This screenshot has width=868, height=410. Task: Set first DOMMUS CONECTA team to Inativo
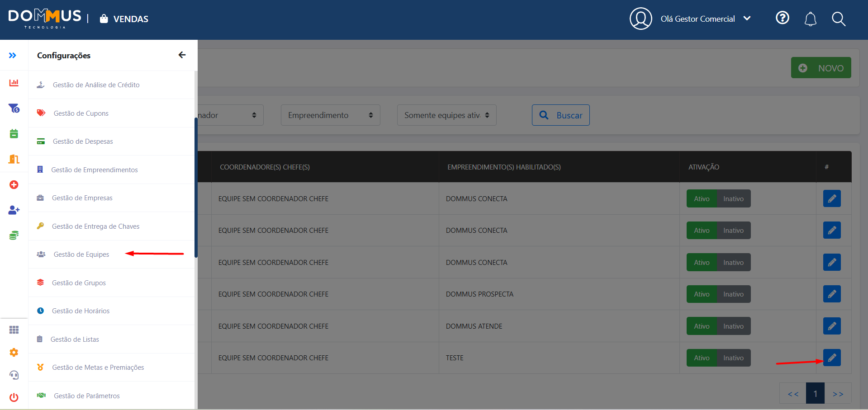click(734, 198)
